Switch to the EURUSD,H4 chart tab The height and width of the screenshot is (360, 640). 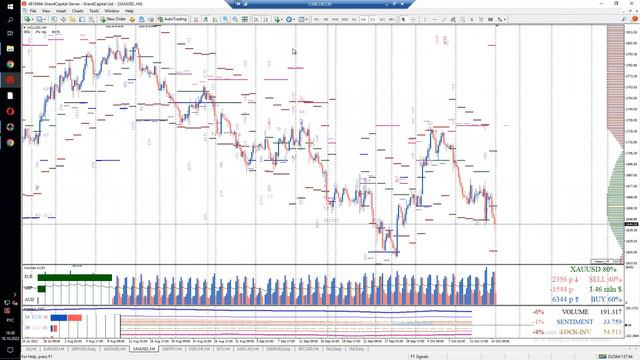tap(54, 349)
